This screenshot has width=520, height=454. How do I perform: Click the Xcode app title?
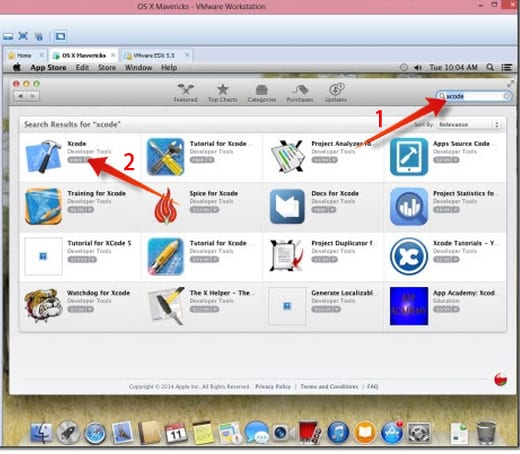pos(77,143)
